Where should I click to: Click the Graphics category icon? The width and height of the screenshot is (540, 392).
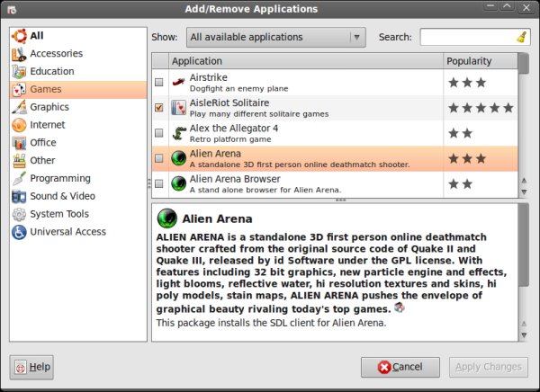coord(18,107)
